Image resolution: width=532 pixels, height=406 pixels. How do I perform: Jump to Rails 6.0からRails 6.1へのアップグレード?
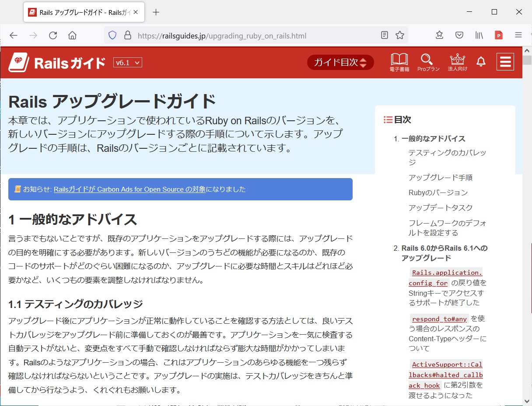(444, 253)
